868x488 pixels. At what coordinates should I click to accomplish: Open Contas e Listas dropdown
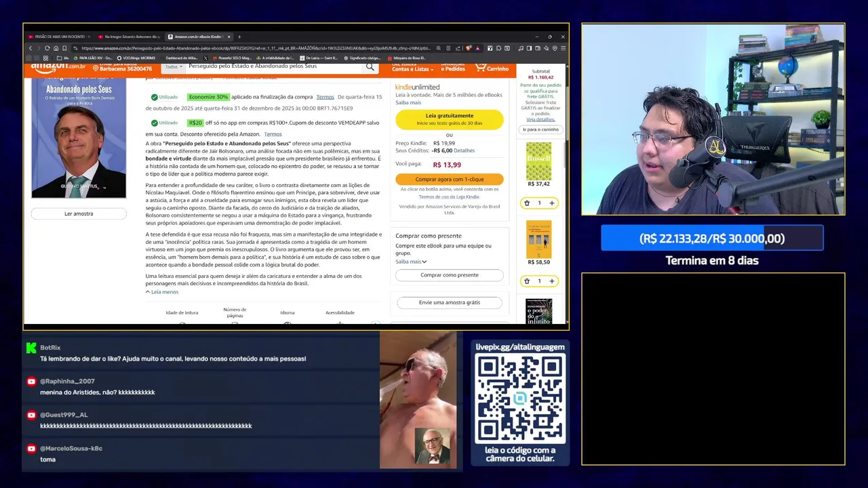point(412,68)
